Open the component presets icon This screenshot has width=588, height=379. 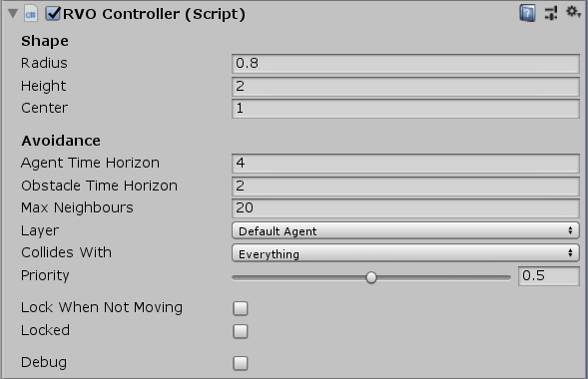tap(551, 13)
